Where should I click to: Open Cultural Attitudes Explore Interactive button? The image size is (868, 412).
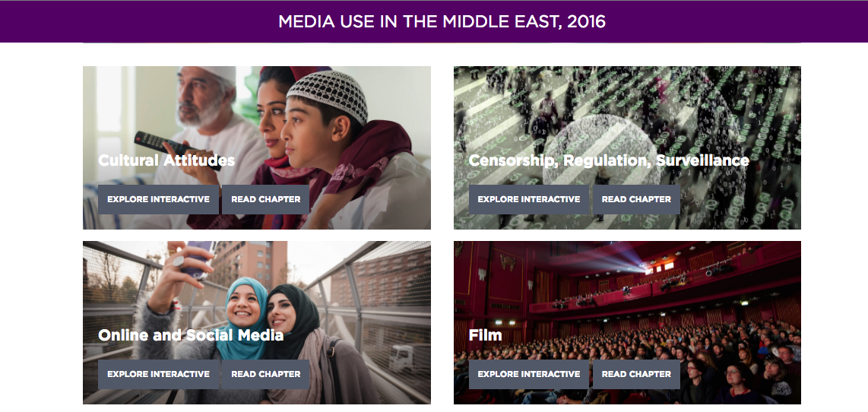tap(158, 199)
